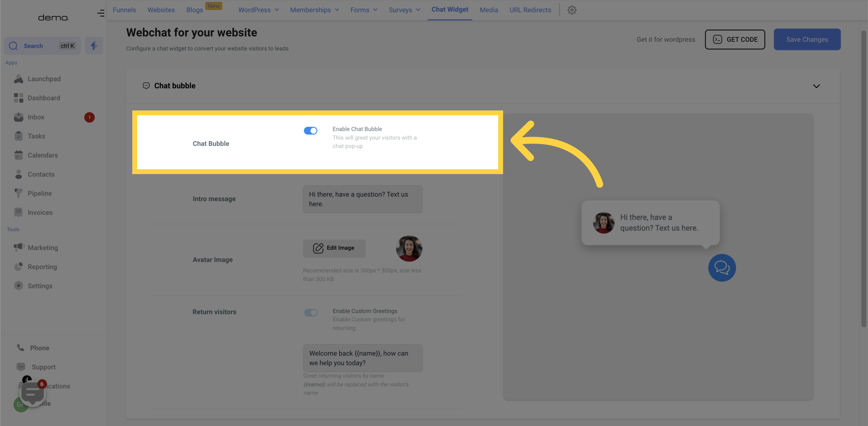Viewport: 868px width, 426px height.
Task: Click the sidebar Search box
Action: (42, 46)
